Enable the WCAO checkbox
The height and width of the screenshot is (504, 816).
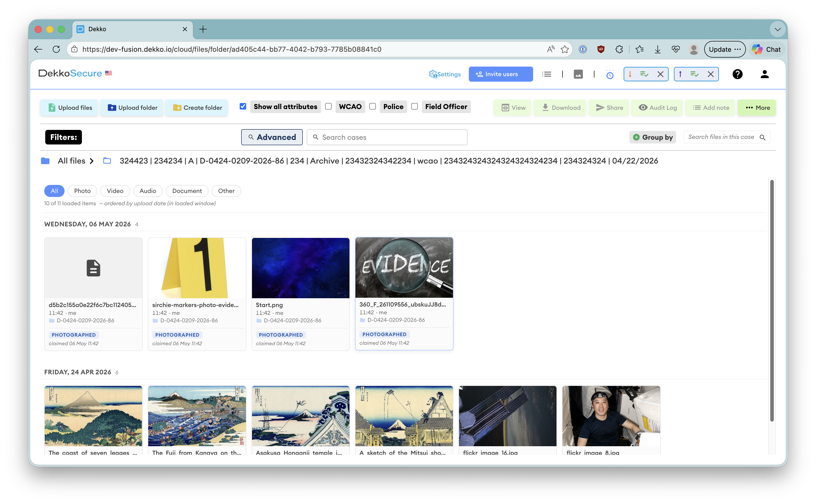(328, 107)
